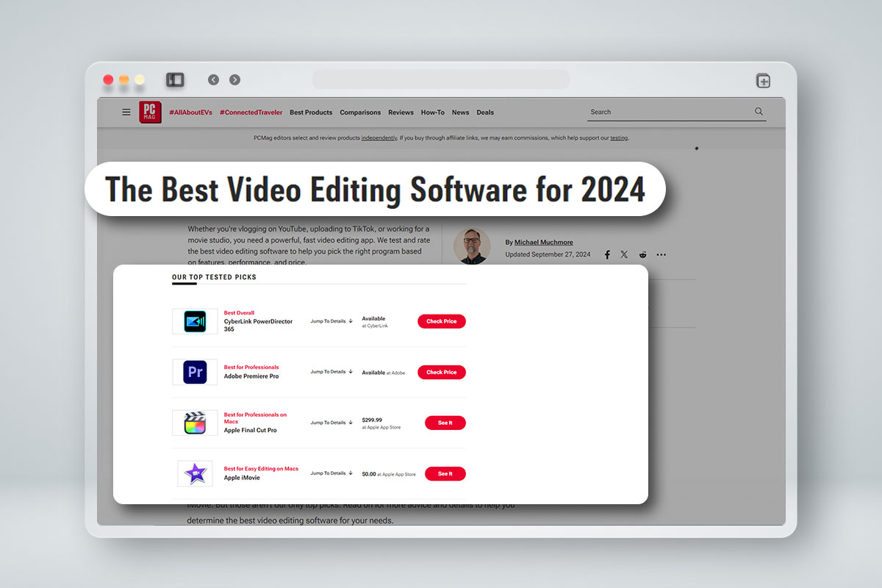Open the PCMag hamburger menu
The image size is (882, 588).
pyautogui.click(x=126, y=112)
